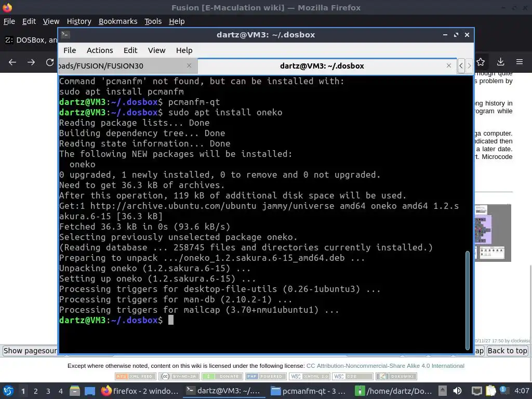Click the CC BY-NC-SA badge

(179, 376)
